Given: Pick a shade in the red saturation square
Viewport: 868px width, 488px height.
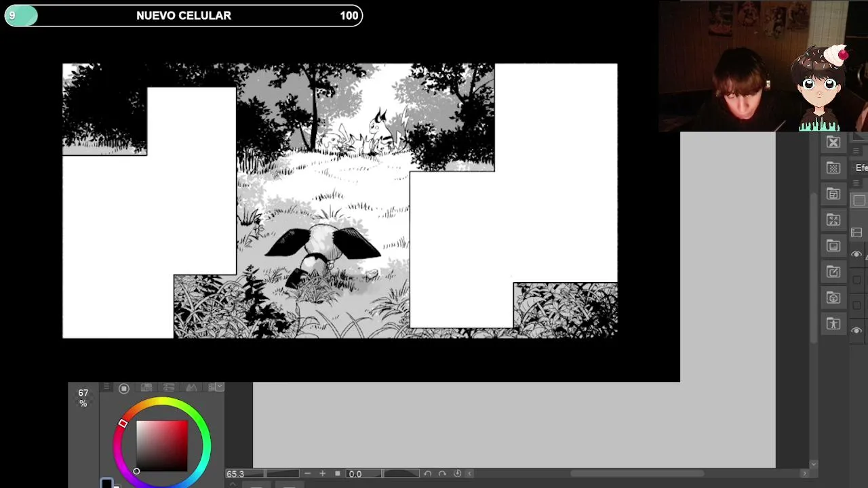Looking at the screenshot, I should [162, 445].
